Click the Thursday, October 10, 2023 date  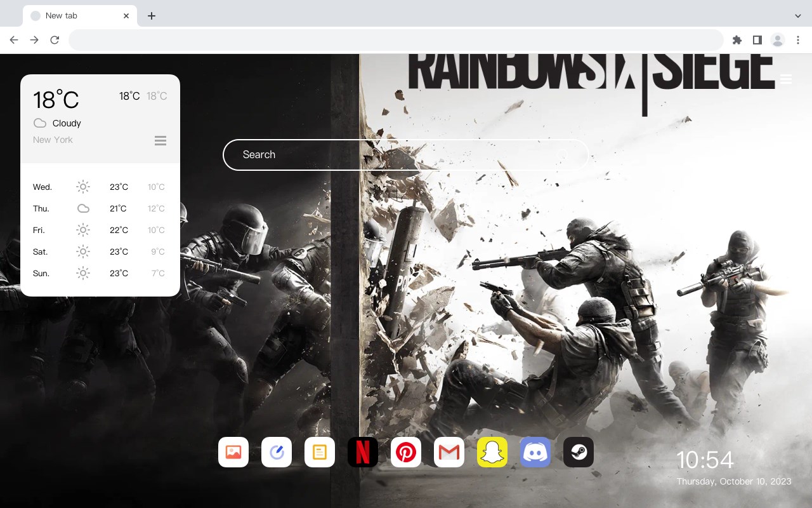point(734,481)
